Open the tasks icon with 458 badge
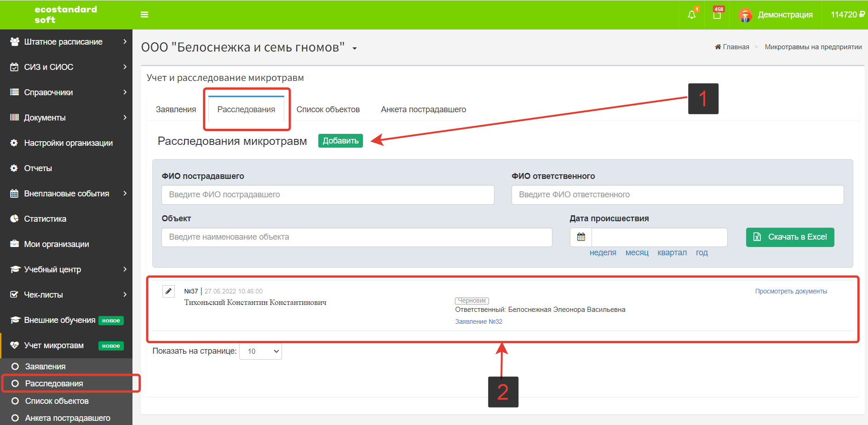The image size is (868, 425). [x=717, y=15]
